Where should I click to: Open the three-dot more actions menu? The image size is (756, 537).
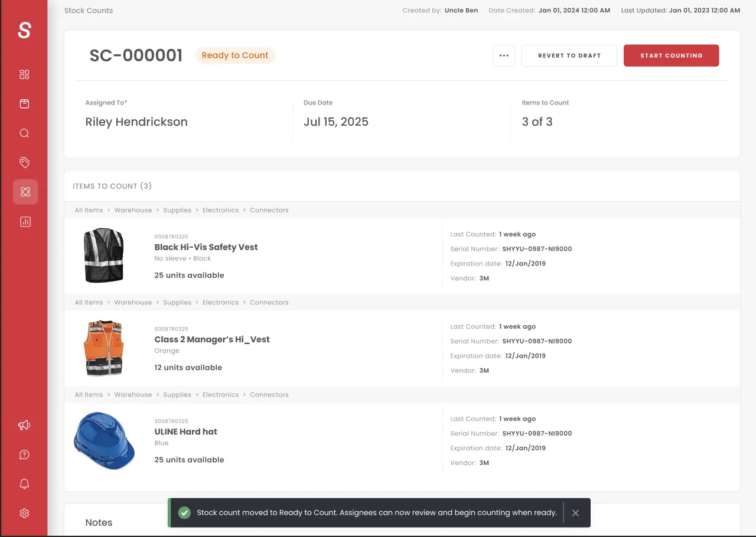(504, 55)
